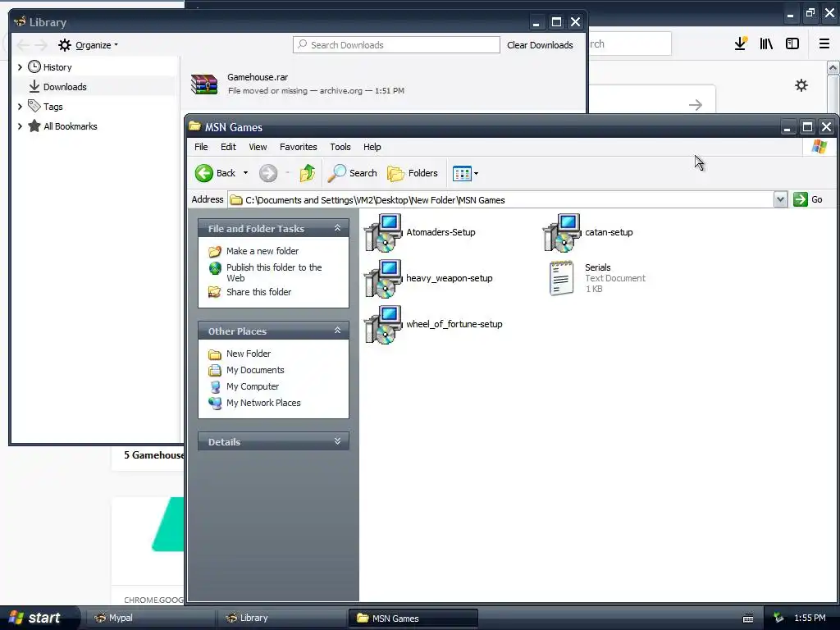Viewport: 840px width, 630px height.
Task: Click Clear Downloads button
Action: [540, 45]
